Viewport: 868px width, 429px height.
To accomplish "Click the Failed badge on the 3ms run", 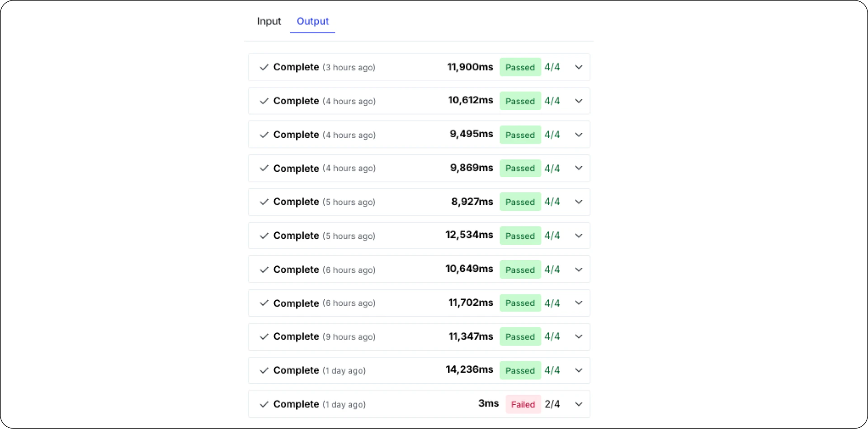I will [x=523, y=404].
